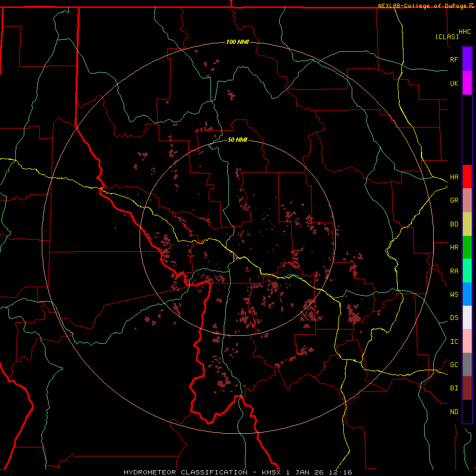
Task: Click the HA legend label
Action: coord(454,177)
